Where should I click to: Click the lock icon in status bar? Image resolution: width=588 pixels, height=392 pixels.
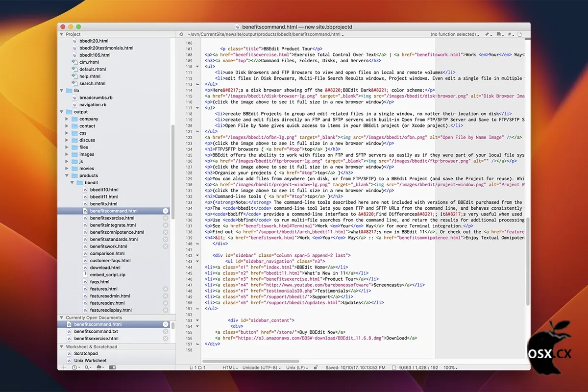coord(316,367)
